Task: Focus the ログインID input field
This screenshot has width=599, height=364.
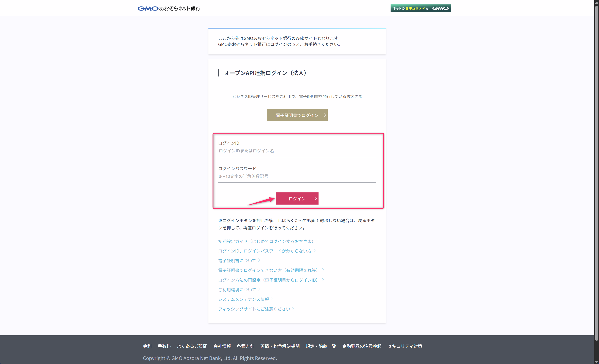Action: (x=297, y=151)
